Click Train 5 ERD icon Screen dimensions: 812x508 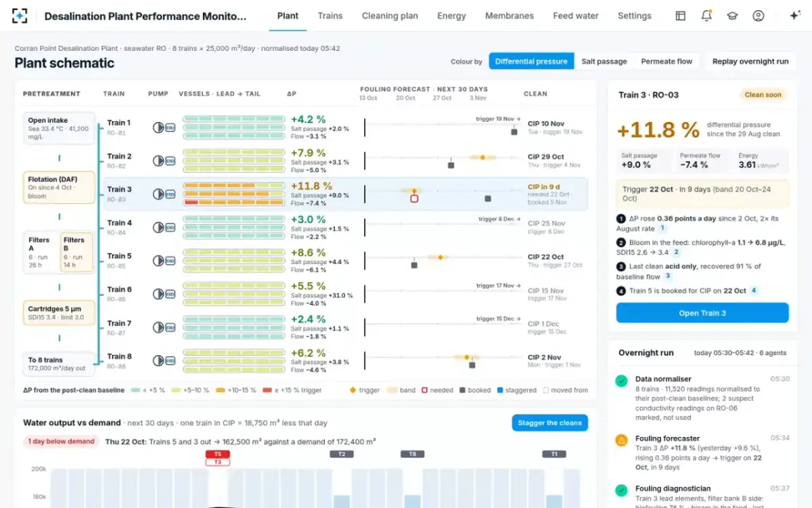click(170, 260)
